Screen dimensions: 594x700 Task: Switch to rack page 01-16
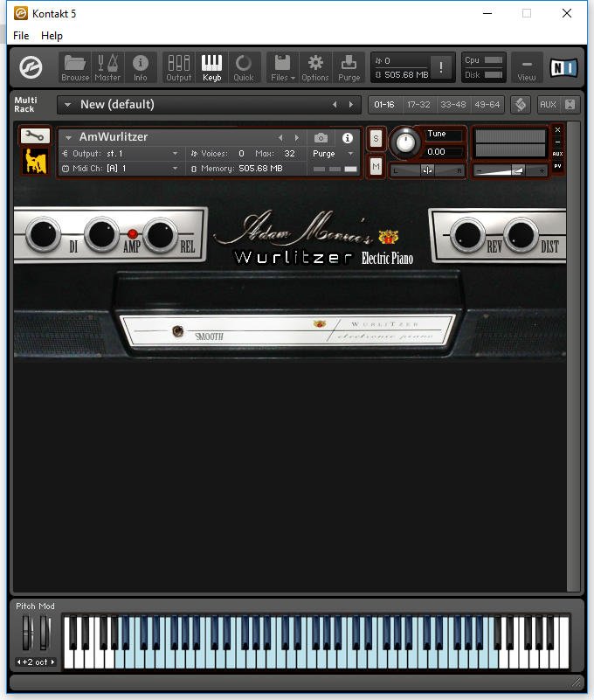384,105
